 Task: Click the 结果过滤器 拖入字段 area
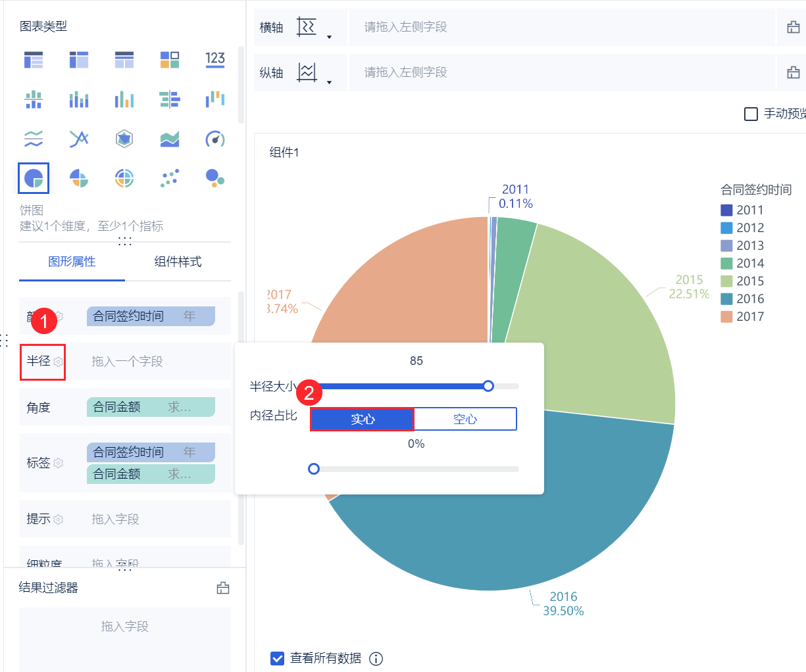click(125, 639)
